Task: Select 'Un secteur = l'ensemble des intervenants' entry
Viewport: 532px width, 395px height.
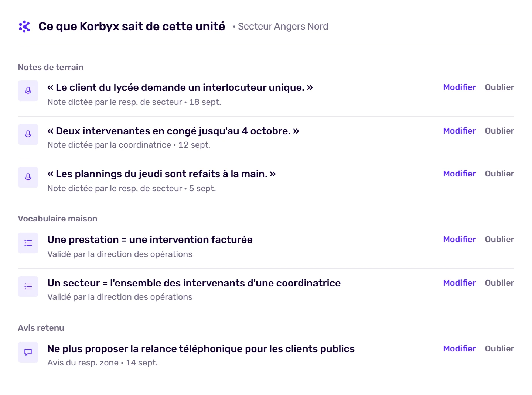Action: tap(194, 283)
